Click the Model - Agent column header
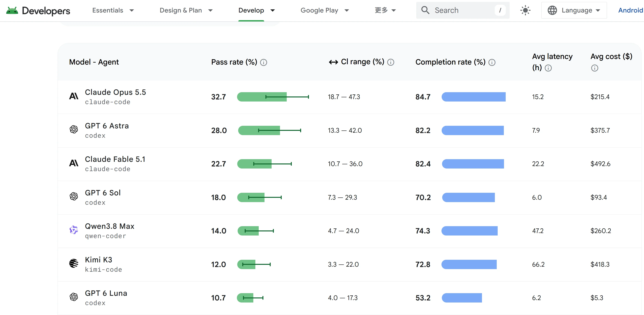This screenshot has height=315, width=644. point(94,62)
